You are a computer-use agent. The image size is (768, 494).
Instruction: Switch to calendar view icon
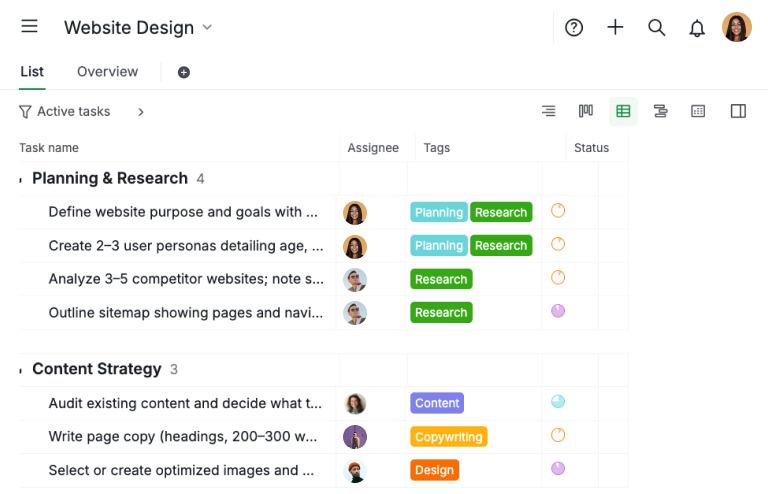[698, 111]
